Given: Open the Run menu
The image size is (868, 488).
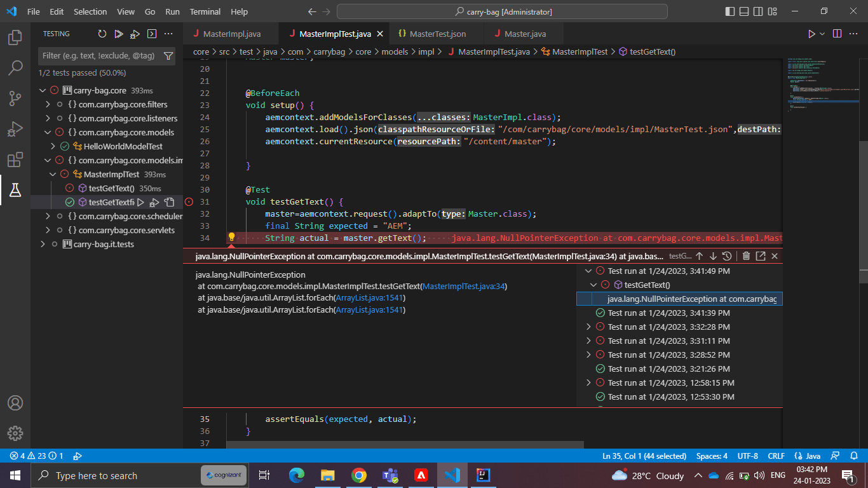Looking at the screenshot, I should click(x=172, y=11).
